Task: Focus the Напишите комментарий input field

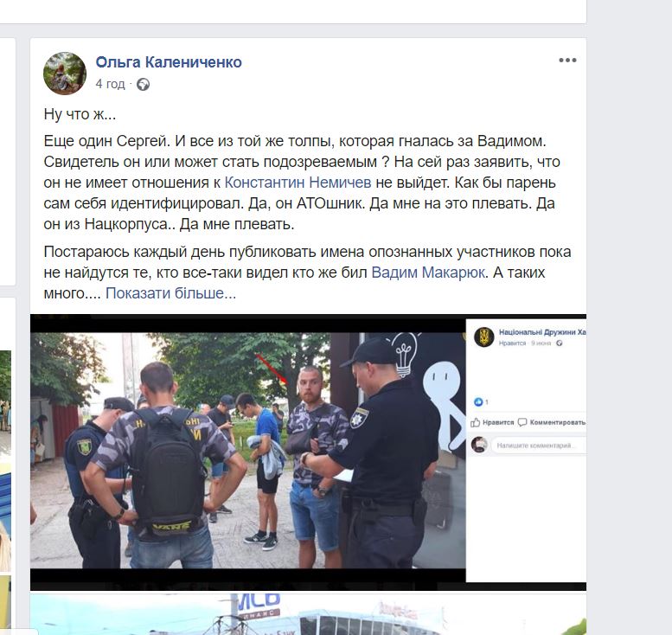Action: (x=538, y=446)
